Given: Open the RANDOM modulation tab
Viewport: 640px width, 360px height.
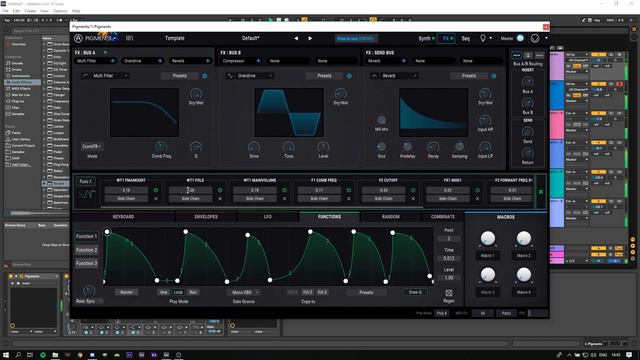Looking at the screenshot, I should click(391, 217).
